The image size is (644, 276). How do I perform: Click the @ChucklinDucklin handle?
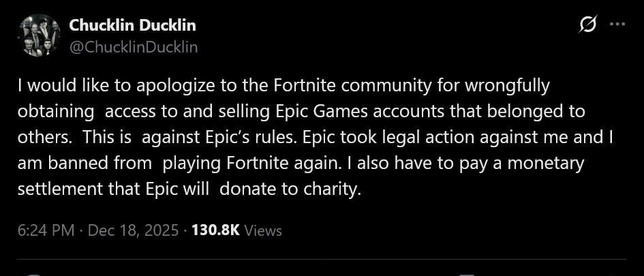point(134,46)
